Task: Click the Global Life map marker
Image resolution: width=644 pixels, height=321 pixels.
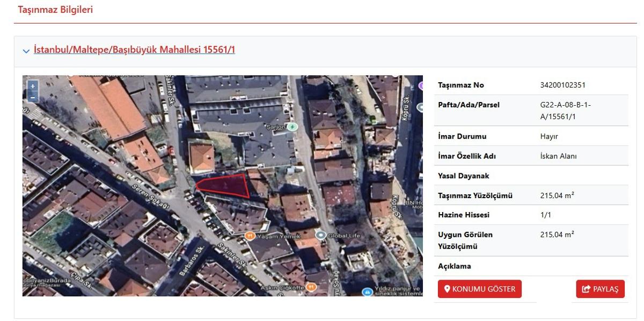Action: pyautogui.click(x=321, y=235)
